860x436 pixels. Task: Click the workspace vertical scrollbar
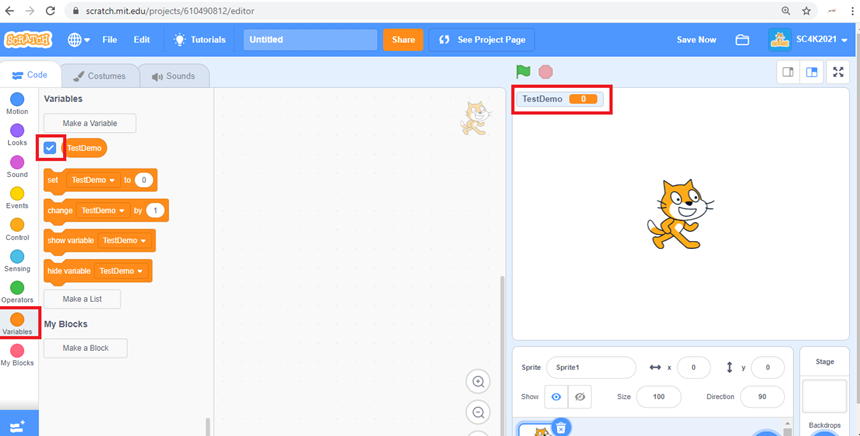pyautogui.click(x=501, y=355)
